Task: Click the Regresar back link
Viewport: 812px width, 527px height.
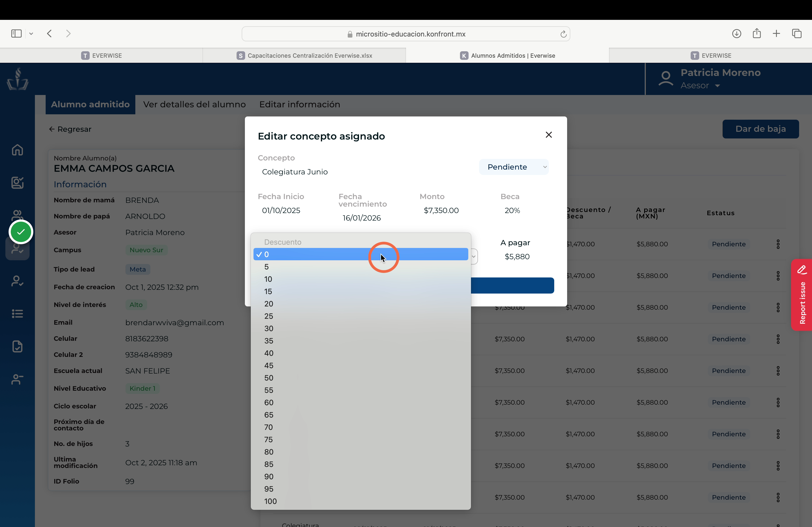Action: (70, 129)
